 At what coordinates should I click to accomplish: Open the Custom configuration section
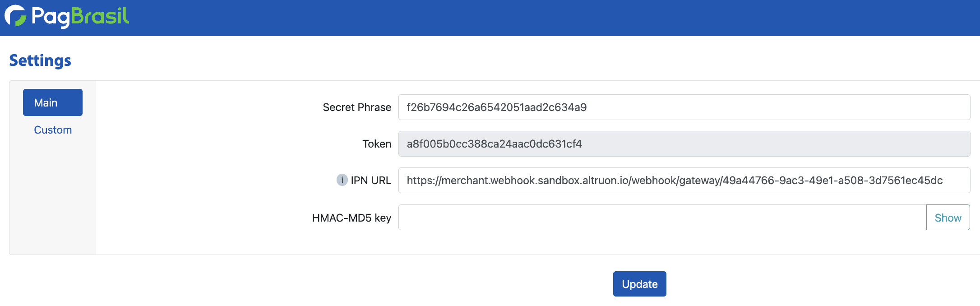tap(52, 130)
